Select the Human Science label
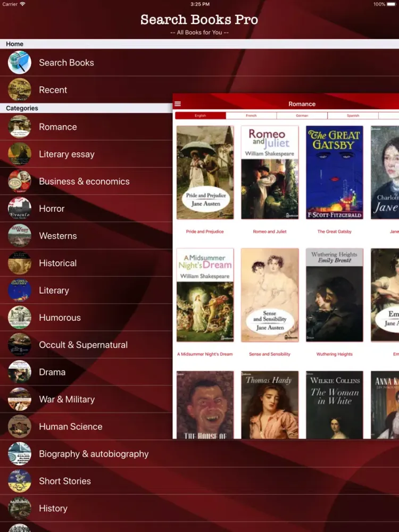 pyautogui.click(x=71, y=427)
